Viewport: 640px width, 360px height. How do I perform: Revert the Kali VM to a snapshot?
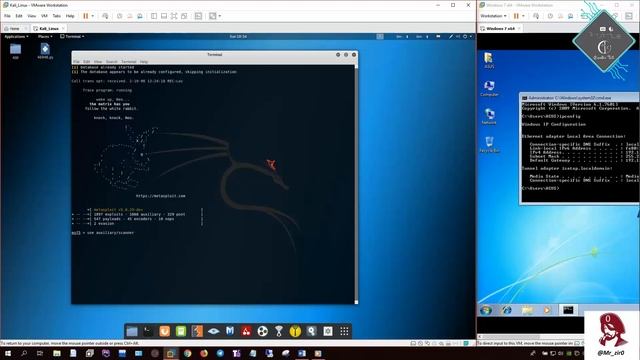(130, 16)
